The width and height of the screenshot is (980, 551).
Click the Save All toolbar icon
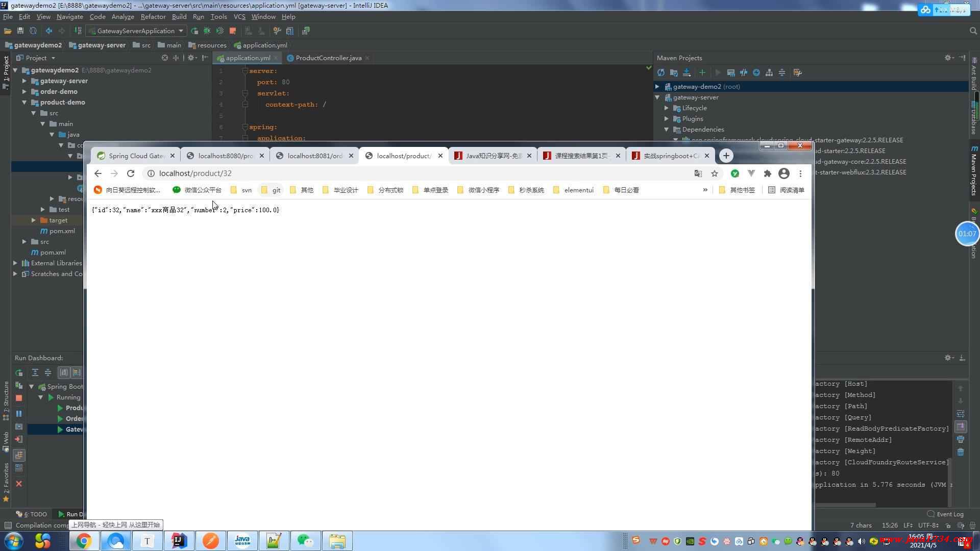pyautogui.click(x=20, y=31)
